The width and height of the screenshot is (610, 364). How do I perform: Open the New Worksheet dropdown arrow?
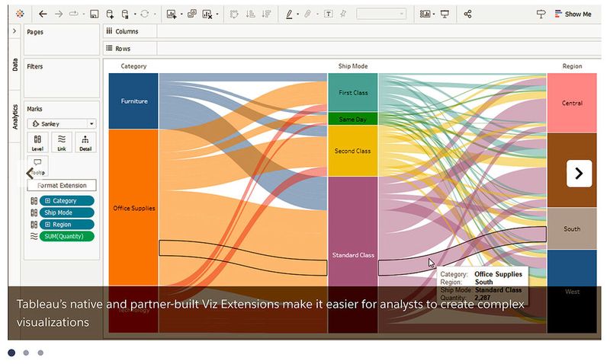pyautogui.click(x=181, y=14)
